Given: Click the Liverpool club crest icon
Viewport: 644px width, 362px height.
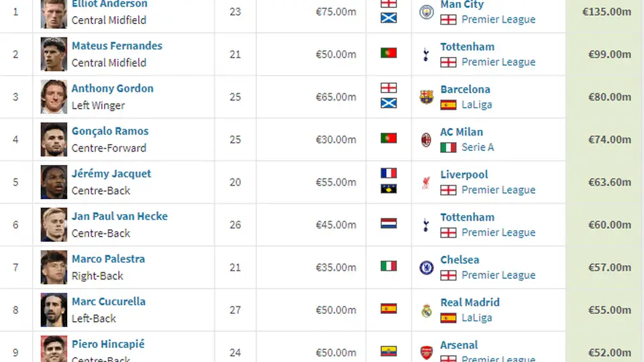Looking at the screenshot, I should 427,182.
